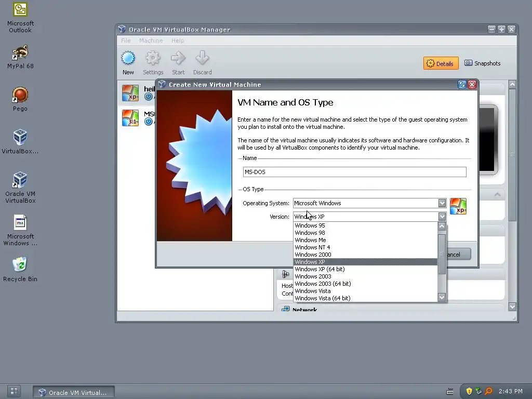Open the Help menu
532x399 pixels.
pyautogui.click(x=178, y=41)
